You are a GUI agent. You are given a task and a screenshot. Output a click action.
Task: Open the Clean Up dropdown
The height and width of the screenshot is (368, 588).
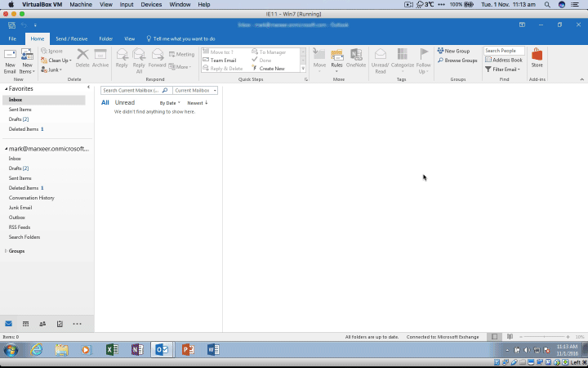56,60
